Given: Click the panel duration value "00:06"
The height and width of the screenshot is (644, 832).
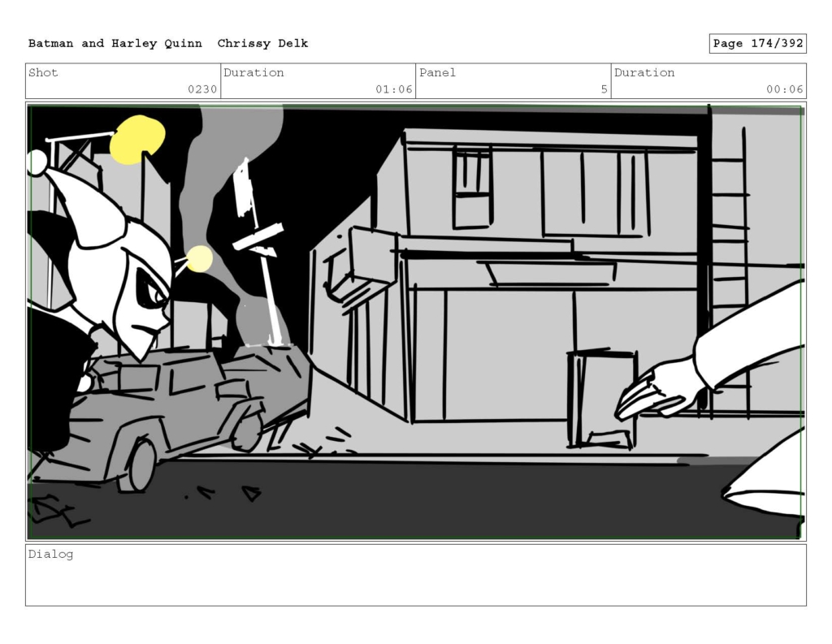Looking at the screenshot, I should point(784,89).
